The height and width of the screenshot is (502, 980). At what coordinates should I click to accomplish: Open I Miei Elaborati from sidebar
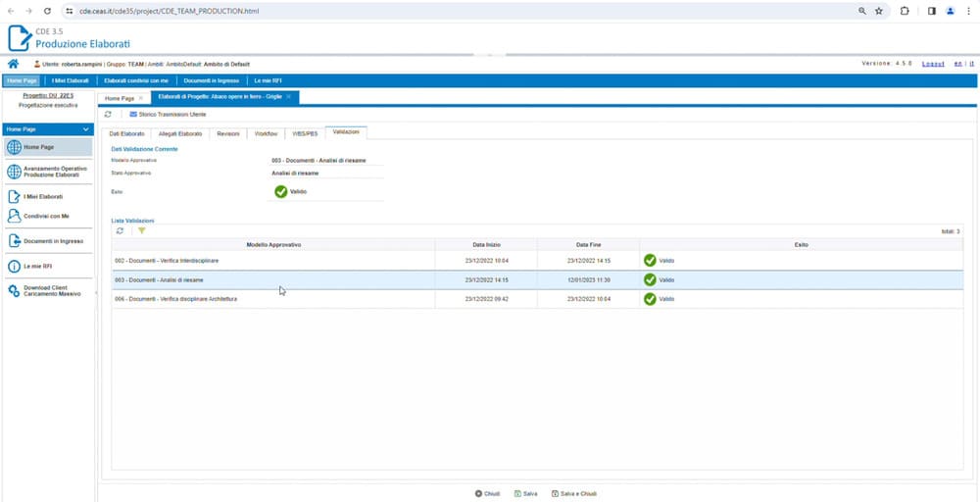pyautogui.click(x=47, y=197)
